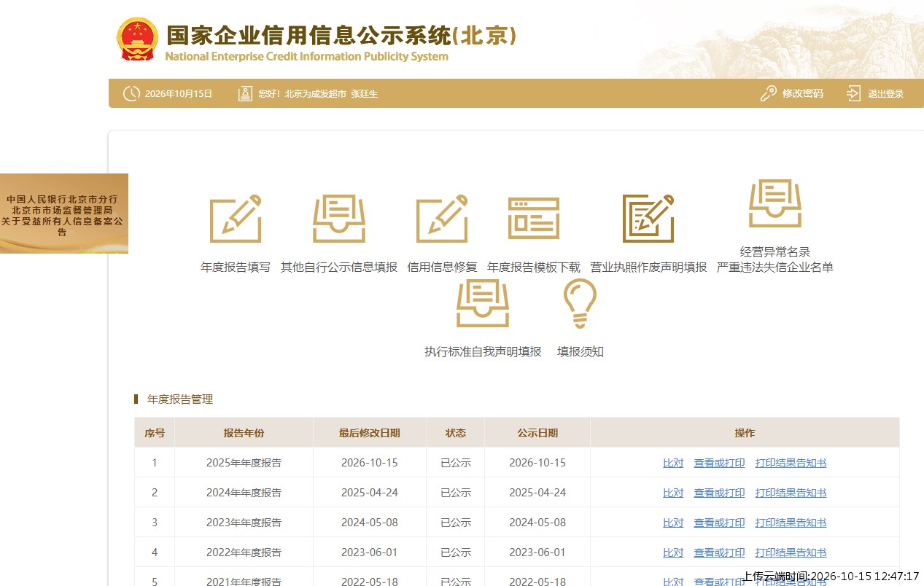Screen dimensions: 924x586
Task: Click the key icon for 修改密码
Action: tap(768, 93)
